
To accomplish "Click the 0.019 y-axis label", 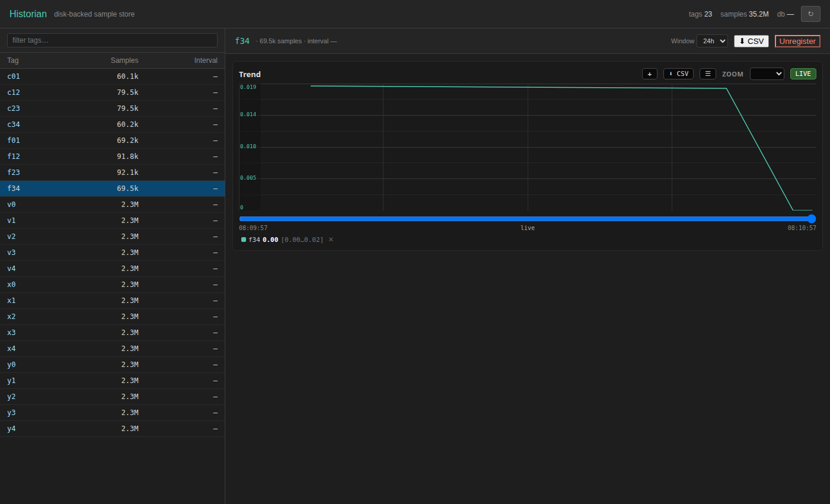I will point(248,87).
